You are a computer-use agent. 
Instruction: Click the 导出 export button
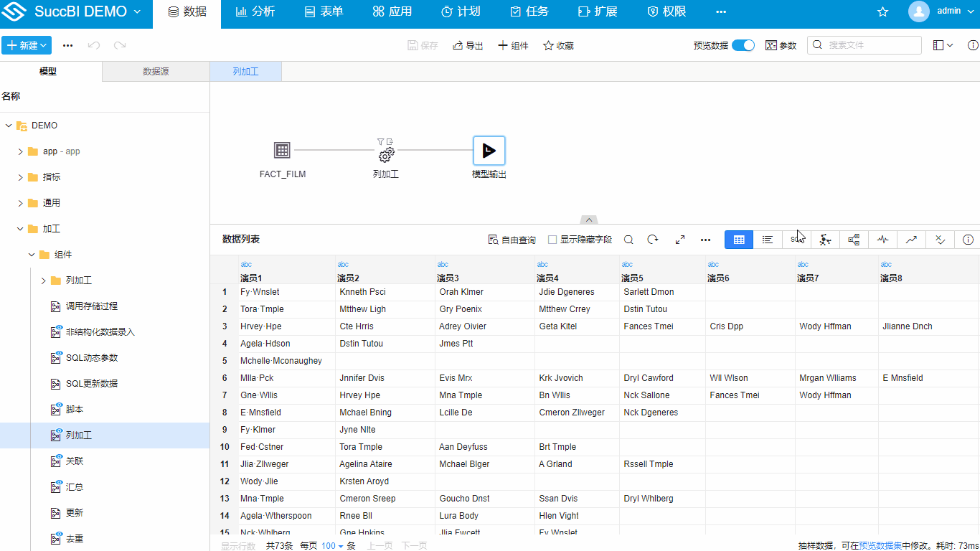(467, 44)
